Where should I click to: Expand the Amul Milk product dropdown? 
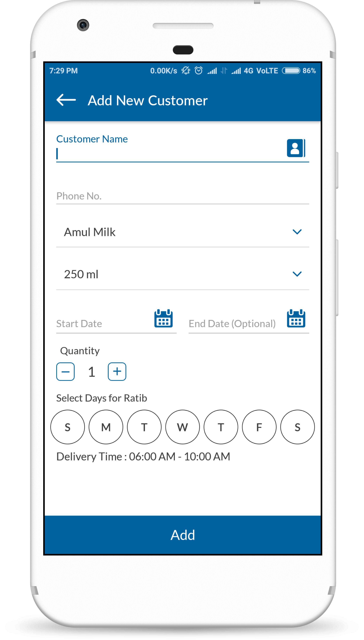tap(297, 232)
